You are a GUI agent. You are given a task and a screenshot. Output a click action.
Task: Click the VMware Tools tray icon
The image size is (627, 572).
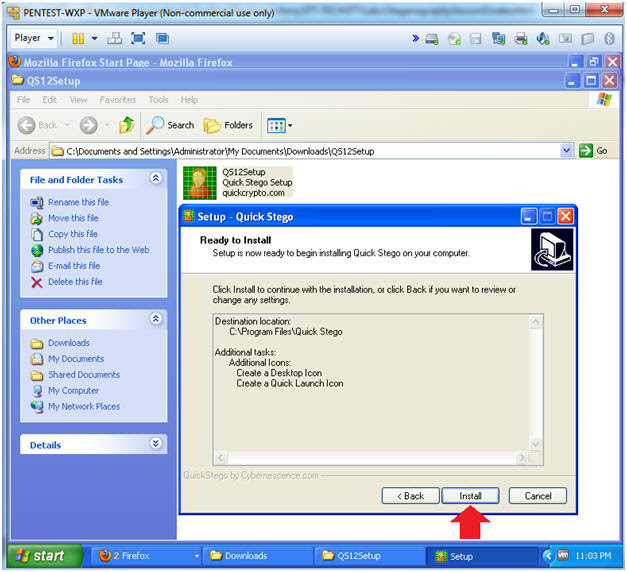563,555
